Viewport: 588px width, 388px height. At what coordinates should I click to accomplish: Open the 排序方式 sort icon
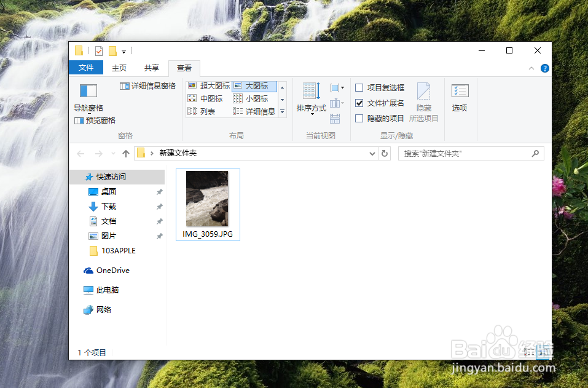pos(310,98)
